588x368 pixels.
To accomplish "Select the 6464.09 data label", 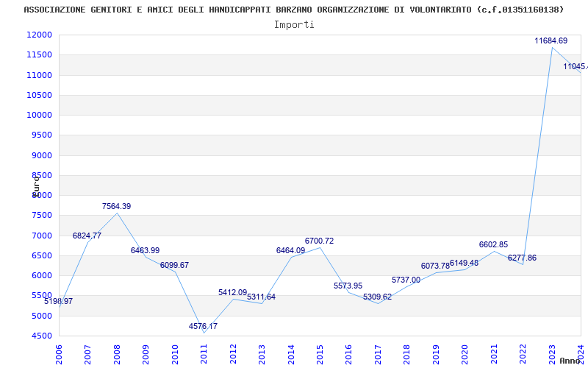I will point(290,250).
